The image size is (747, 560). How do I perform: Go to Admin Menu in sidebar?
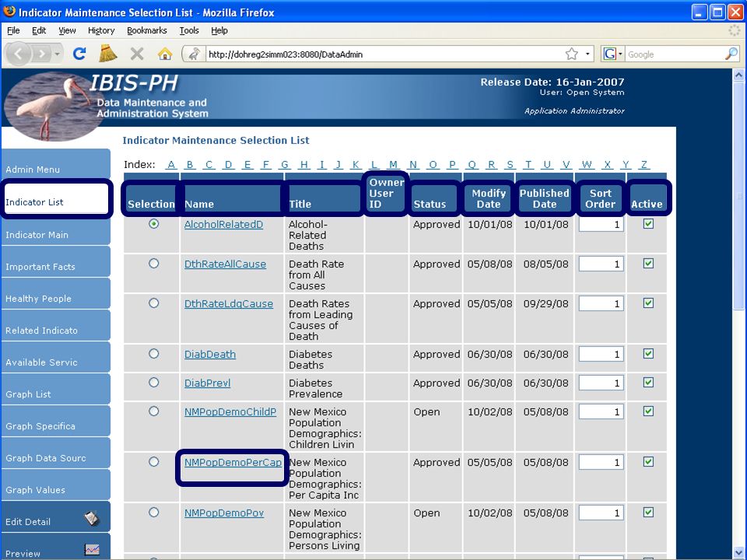coord(55,164)
